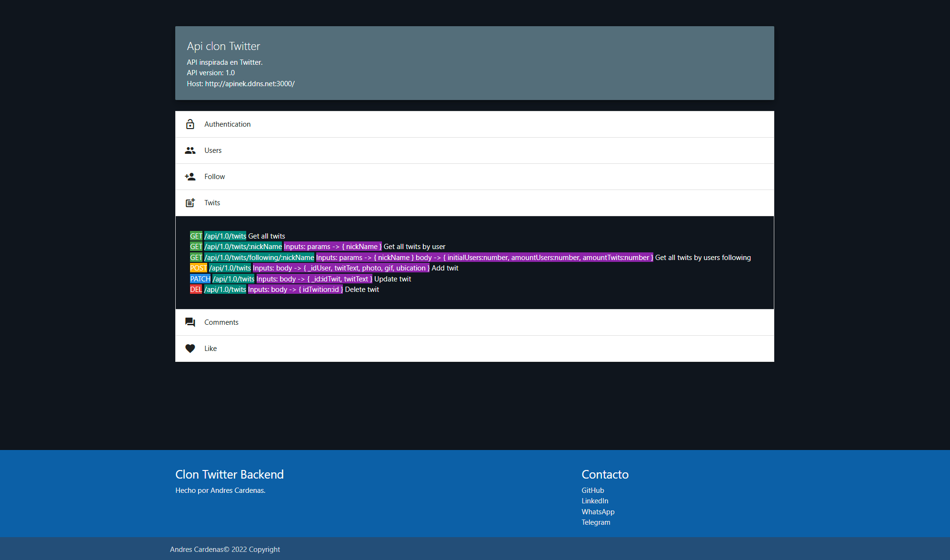The image size is (950, 560).
Task: Click 'Update twit' description
Action: (392, 279)
